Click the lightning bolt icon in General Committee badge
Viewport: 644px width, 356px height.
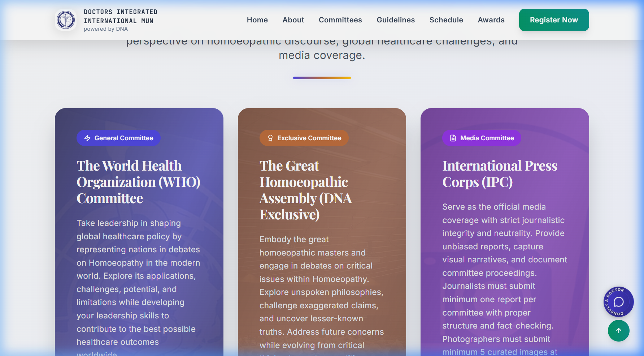click(x=87, y=138)
